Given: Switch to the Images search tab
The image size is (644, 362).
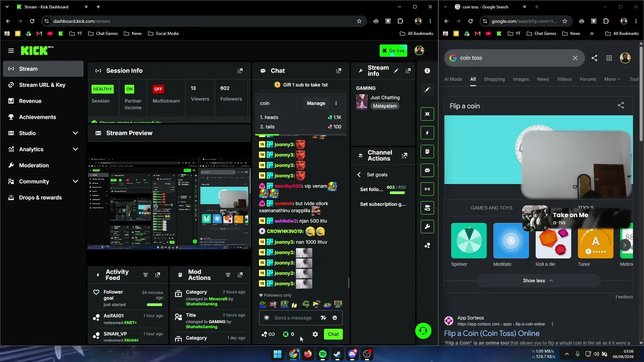Looking at the screenshot, I should pos(521,79).
